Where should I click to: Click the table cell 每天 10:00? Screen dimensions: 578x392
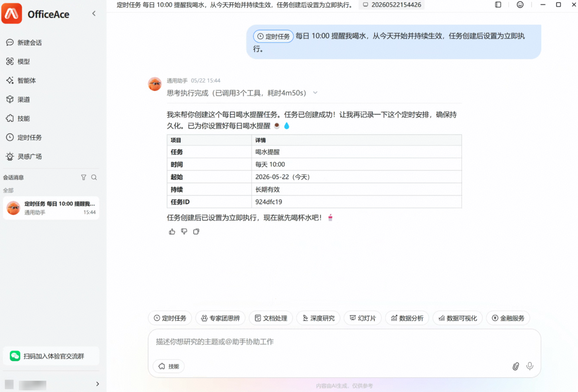(x=270, y=164)
